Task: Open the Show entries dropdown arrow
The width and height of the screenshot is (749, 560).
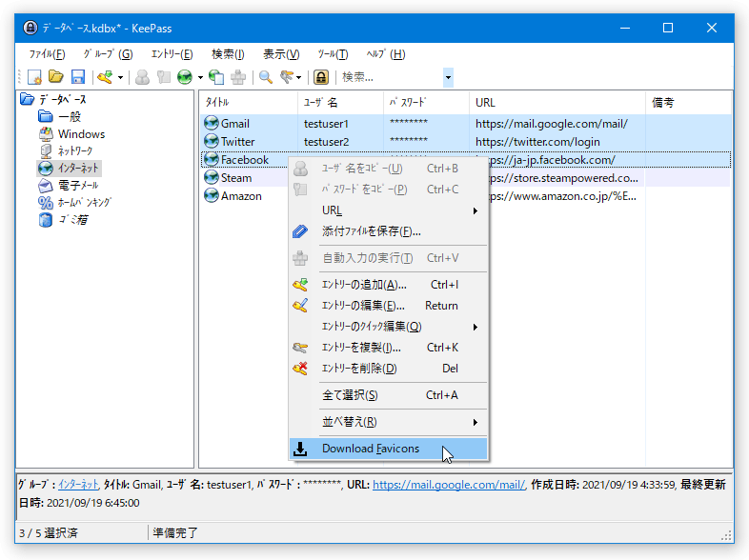Action: pos(298,77)
